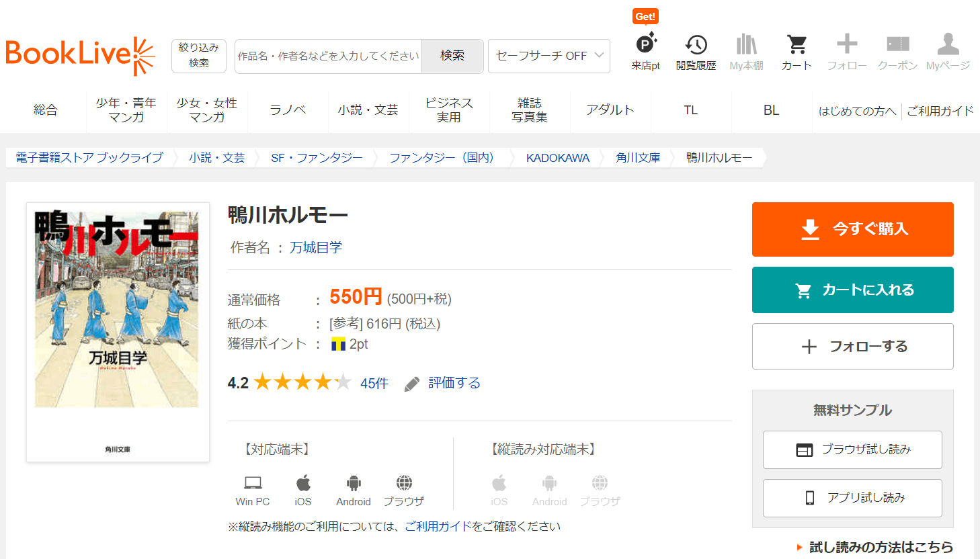Click the 今すぐ購入 buy now button
Viewport: 980px width, 559px height.
pyautogui.click(x=852, y=229)
